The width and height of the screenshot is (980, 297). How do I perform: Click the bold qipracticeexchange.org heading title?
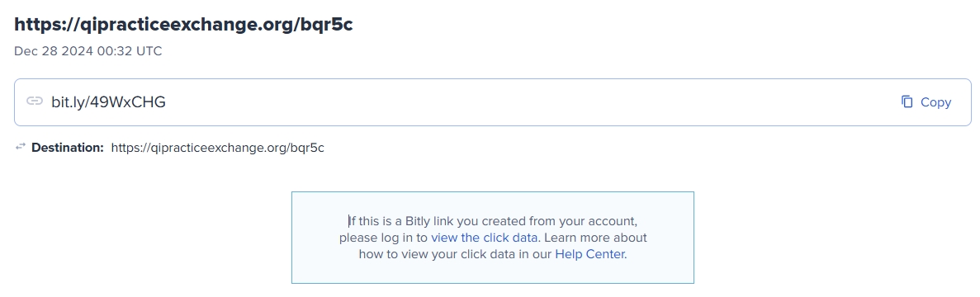tap(183, 24)
